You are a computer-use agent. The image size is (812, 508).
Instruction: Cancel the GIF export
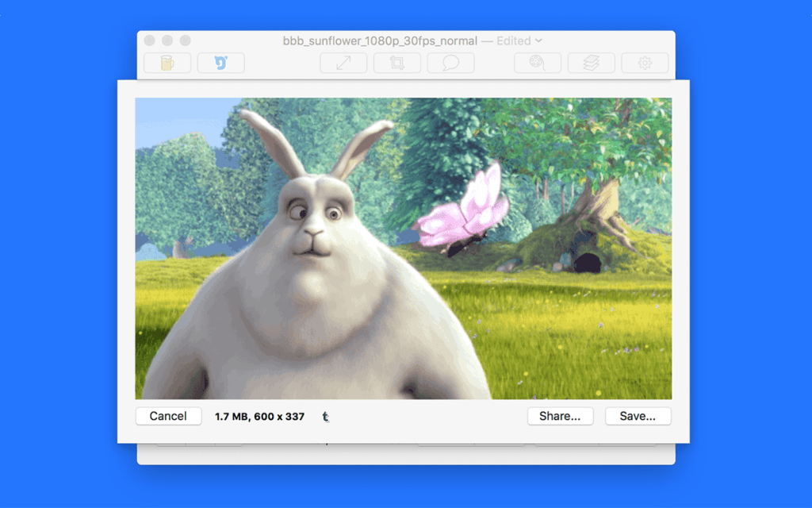[x=168, y=416]
